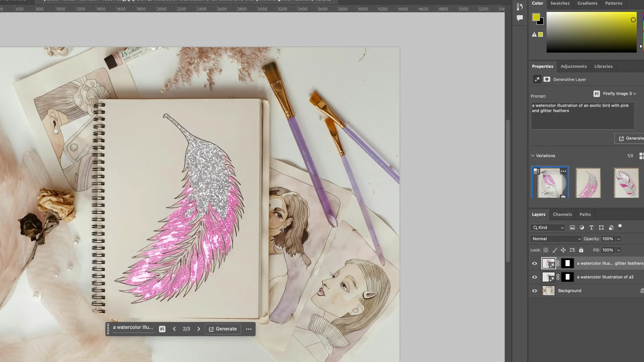
Task: Advance variations with the next arrow in canvas bar
Action: pos(199,329)
